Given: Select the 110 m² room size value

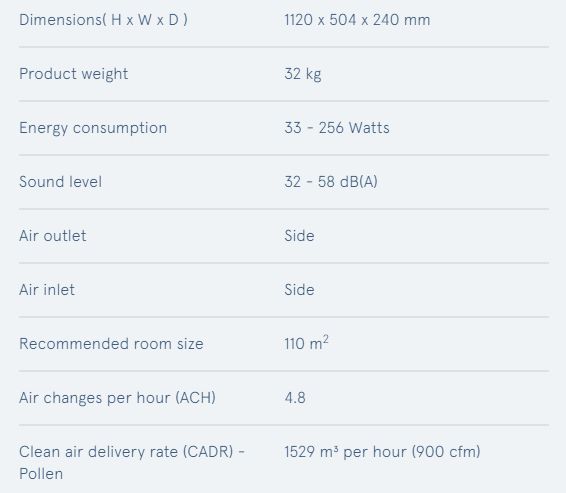Looking at the screenshot, I should point(306,343).
